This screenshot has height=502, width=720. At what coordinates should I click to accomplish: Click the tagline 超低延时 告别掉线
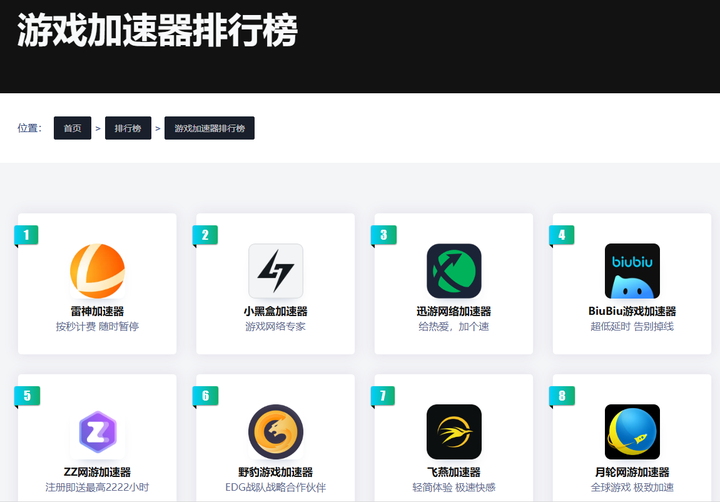click(x=632, y=327)
